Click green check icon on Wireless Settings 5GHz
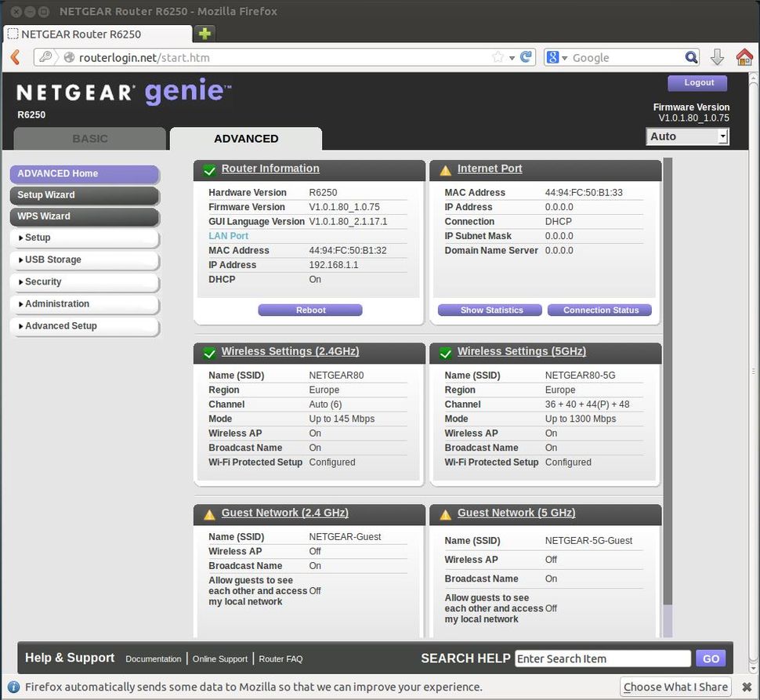 click(x=446, y=353)
